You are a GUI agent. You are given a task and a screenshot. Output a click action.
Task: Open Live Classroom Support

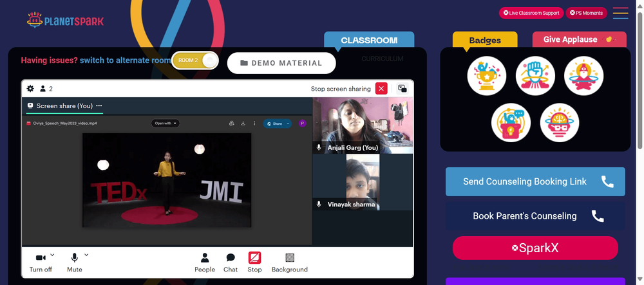click(531, 13)
